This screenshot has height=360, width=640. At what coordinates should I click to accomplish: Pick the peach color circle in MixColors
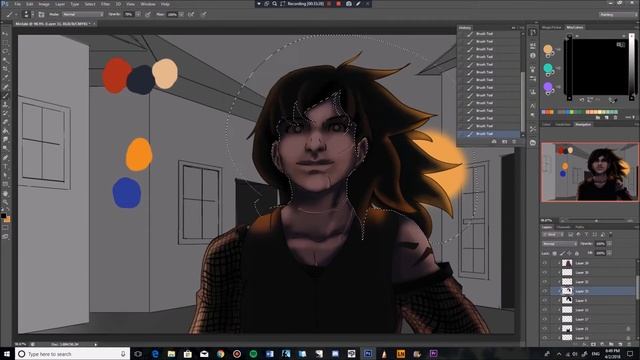click(548, 49)
